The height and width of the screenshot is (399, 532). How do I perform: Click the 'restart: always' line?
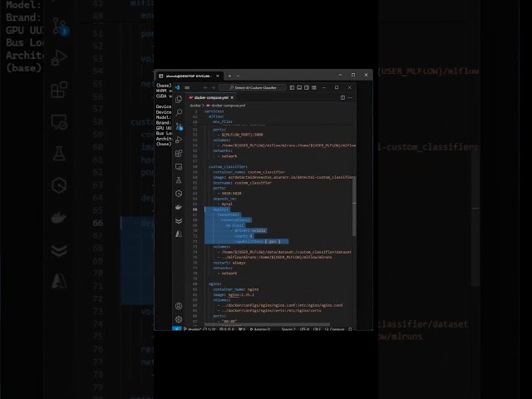(229, 263)
